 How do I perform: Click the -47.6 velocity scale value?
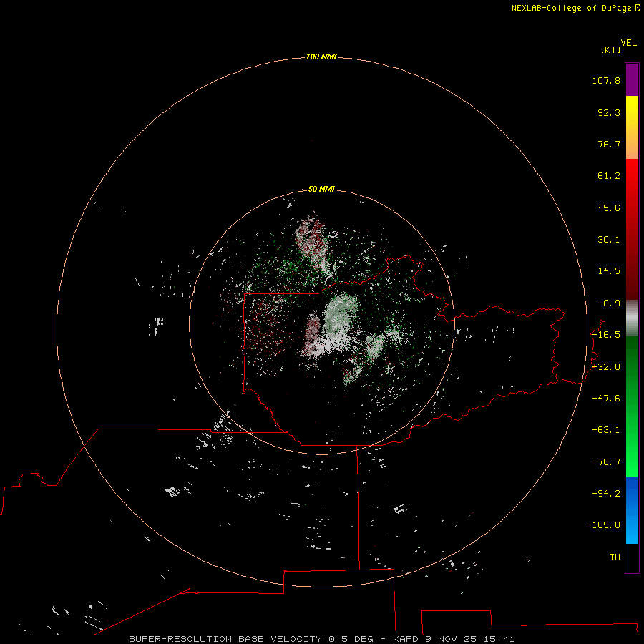click(x=606, y=399)
